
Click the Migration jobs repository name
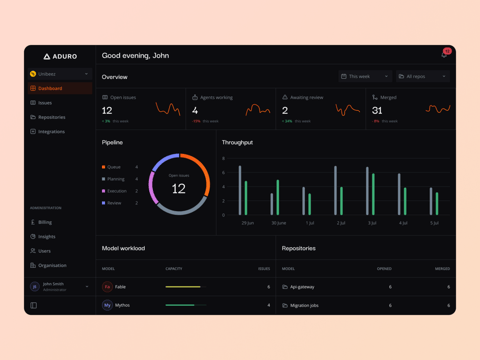coord(304,305)
